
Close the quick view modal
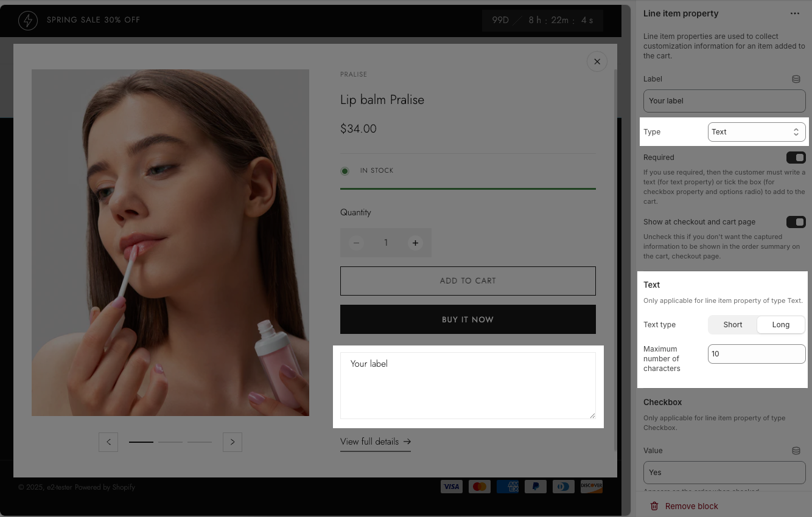(x=597, y=61)
